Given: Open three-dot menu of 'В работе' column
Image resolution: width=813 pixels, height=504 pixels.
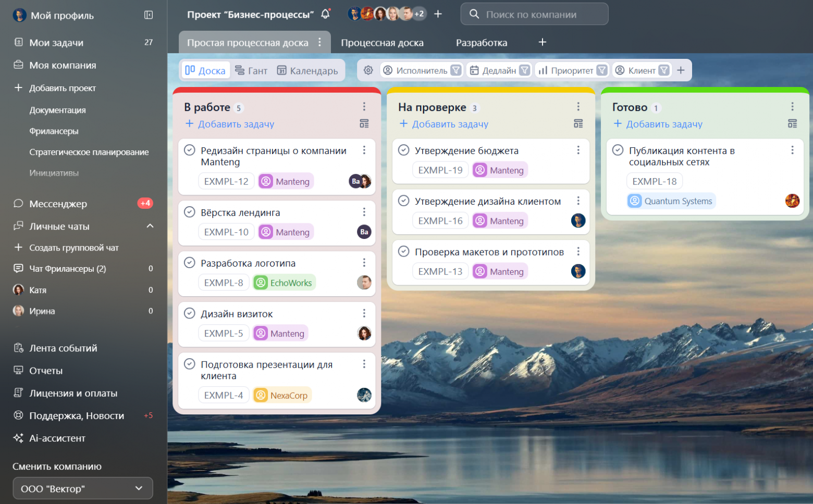Looking at the screenshot, I should click(364, 107).
